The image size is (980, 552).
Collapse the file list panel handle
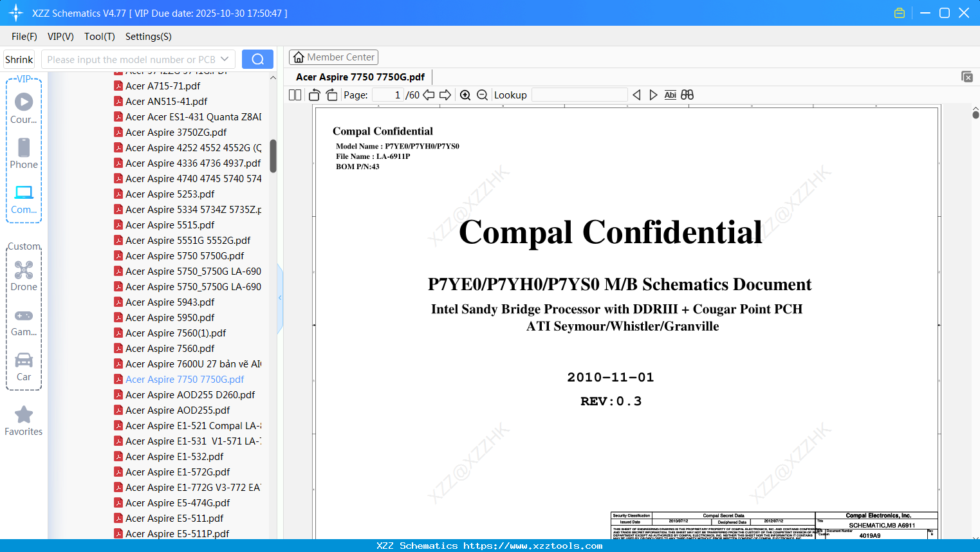(280, 298)
